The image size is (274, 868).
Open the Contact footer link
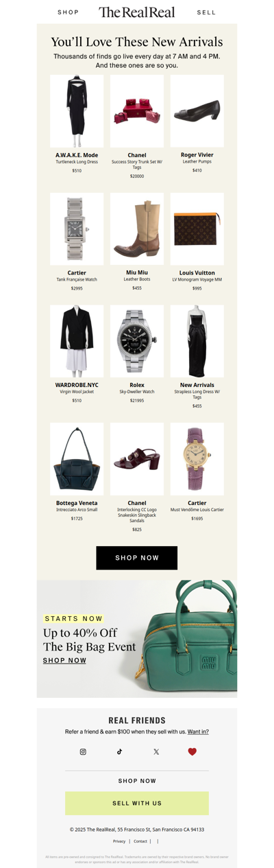(x=140, y=841)
